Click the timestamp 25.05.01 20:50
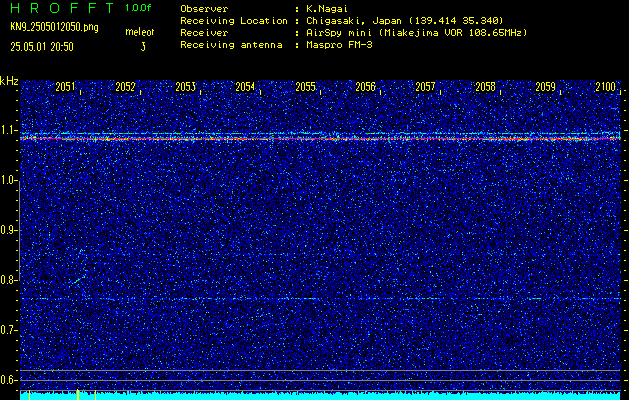The image size is (629, 400). coord(42,47)
